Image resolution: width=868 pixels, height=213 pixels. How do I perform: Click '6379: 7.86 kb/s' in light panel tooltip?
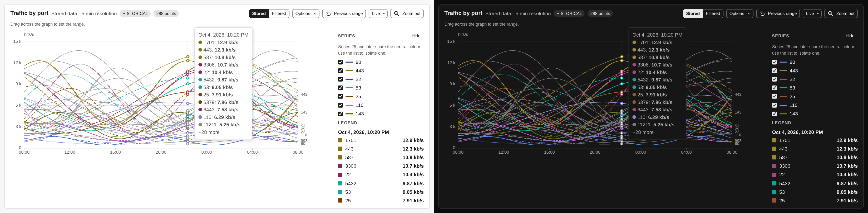218,102
